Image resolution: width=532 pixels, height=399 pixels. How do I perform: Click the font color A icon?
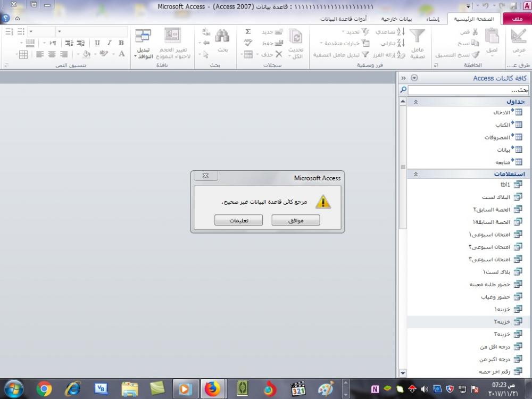click(122, 54)
